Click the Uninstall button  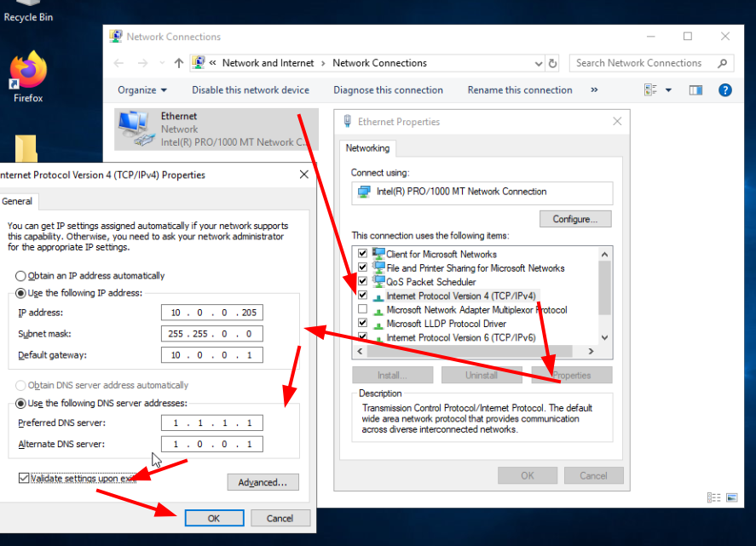click(x=482, y=375)
